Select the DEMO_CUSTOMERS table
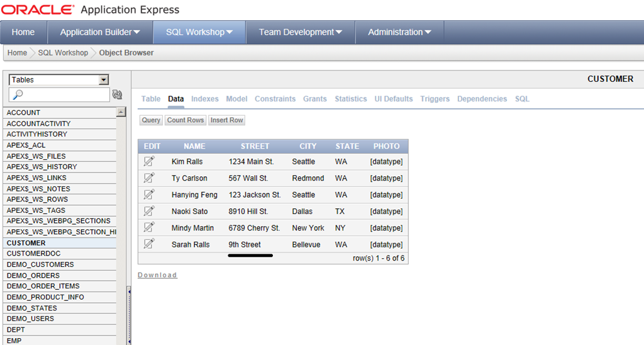Image resolution: width=644 pixels, height=345 pixels. coord(60,264)
